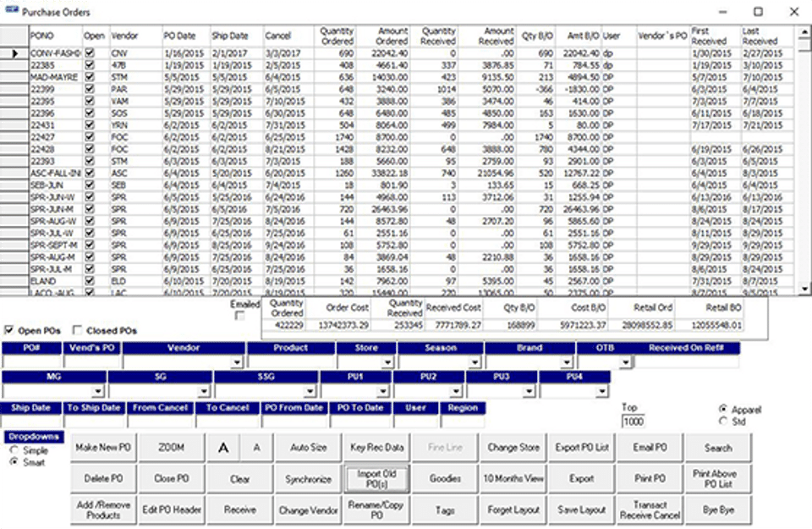Image resolution: width=812 pixels, height=529 pixels.
Task: Open the MG dropdown
Action: point(98,391)
